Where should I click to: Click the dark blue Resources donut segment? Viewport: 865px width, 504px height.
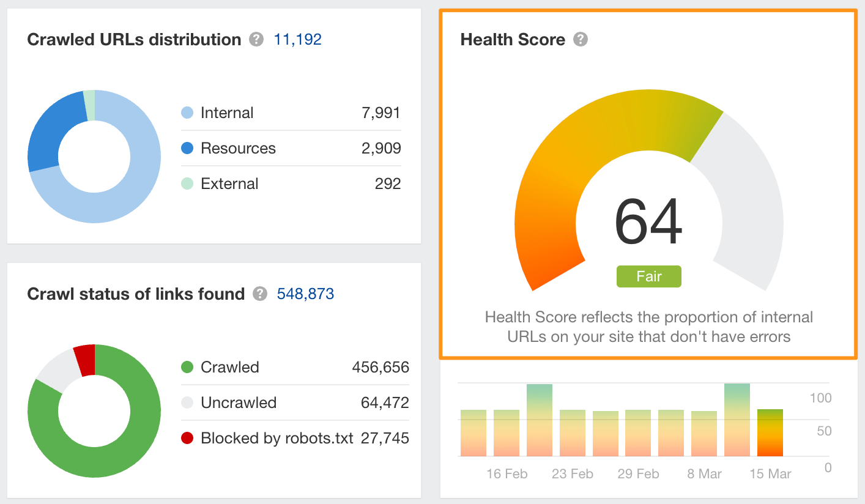(x=51, y=132)
